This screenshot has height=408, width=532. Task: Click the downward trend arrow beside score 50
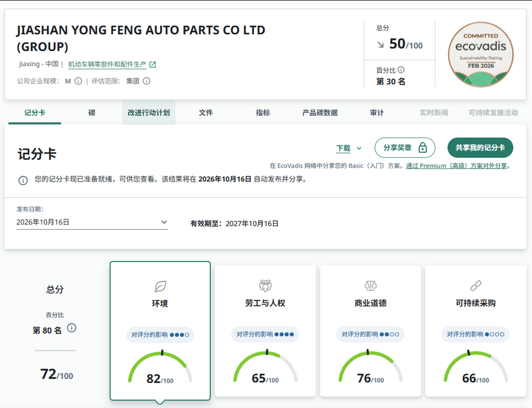(381, 45)
